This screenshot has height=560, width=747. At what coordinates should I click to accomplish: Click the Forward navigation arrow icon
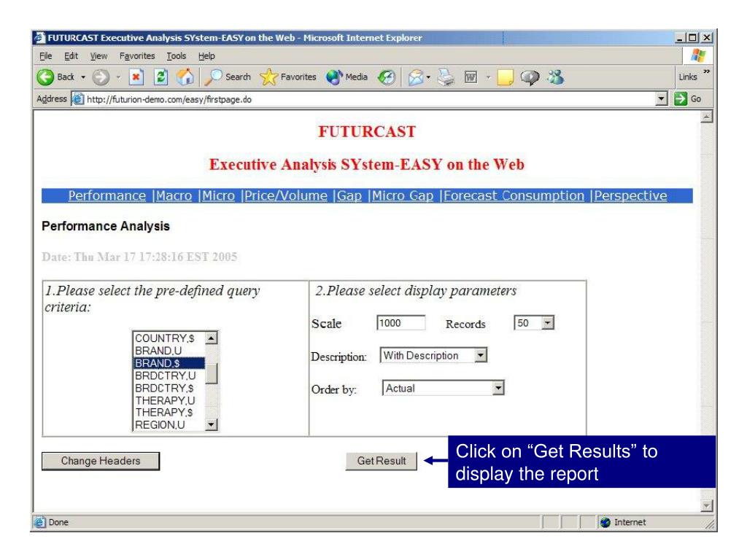pos(101,77)
